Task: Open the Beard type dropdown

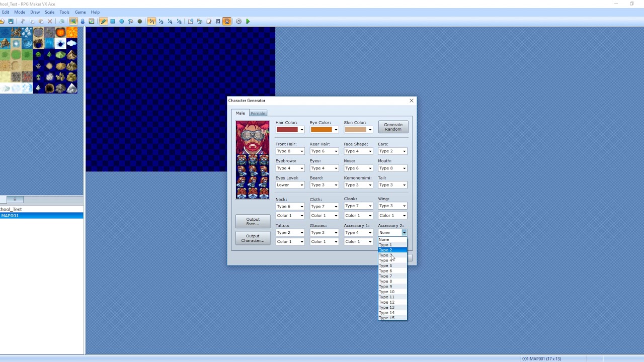Action: 324,185
